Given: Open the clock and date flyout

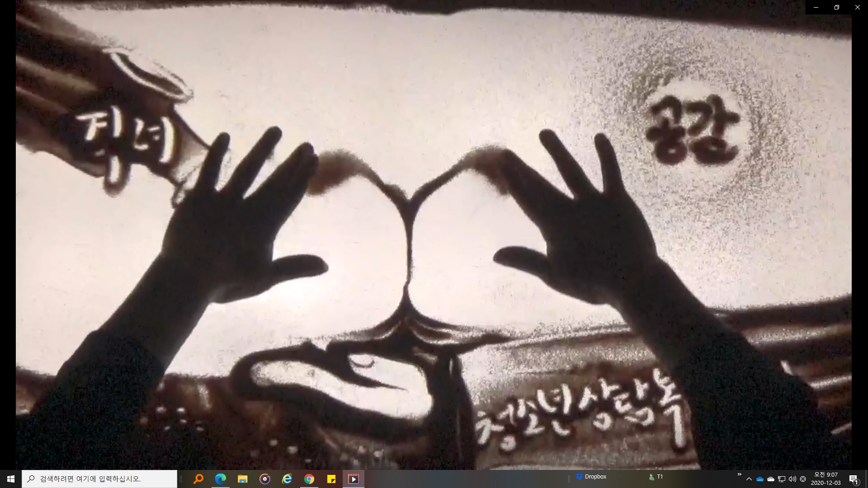Looking at the screenshot, I should [x=826, y=479].
